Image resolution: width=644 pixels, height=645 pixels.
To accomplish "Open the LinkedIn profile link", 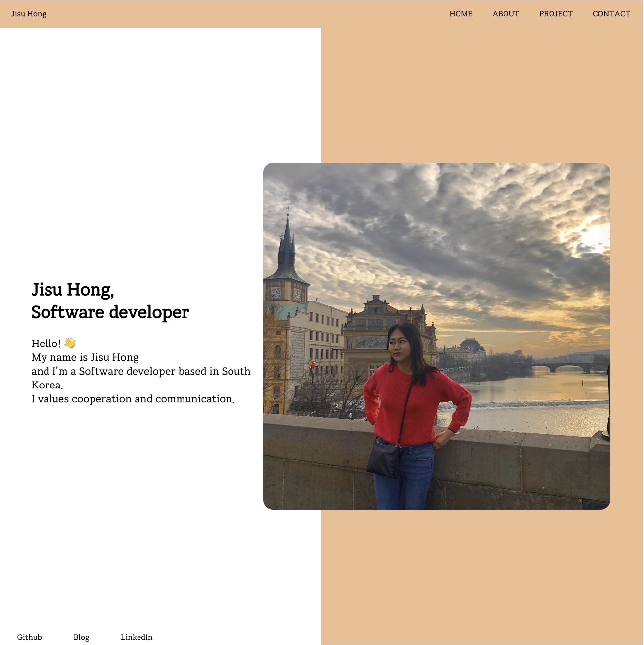I will (x=137, y=637).
